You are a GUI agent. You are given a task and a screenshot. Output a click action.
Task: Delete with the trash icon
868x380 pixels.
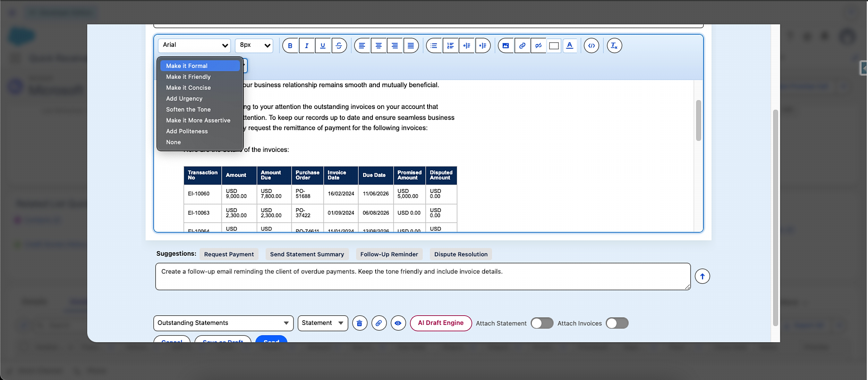pos(360,323)
